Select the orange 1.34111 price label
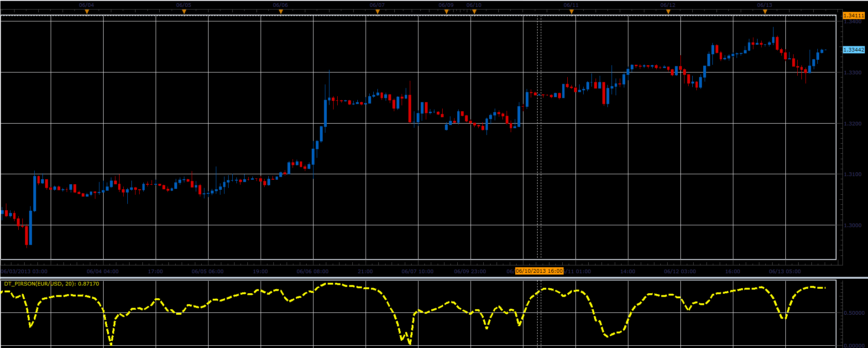 coord(853,16)
